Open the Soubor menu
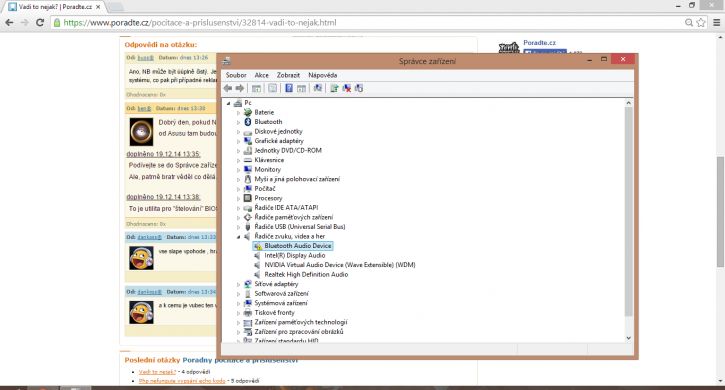Viewport: 725px width, 390px height. click(x=236, y=75)
